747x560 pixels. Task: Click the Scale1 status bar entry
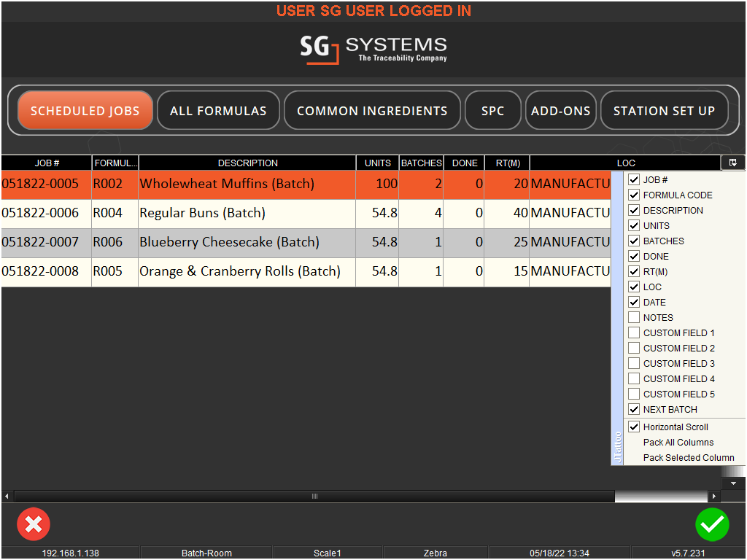(x=328, y=553)
